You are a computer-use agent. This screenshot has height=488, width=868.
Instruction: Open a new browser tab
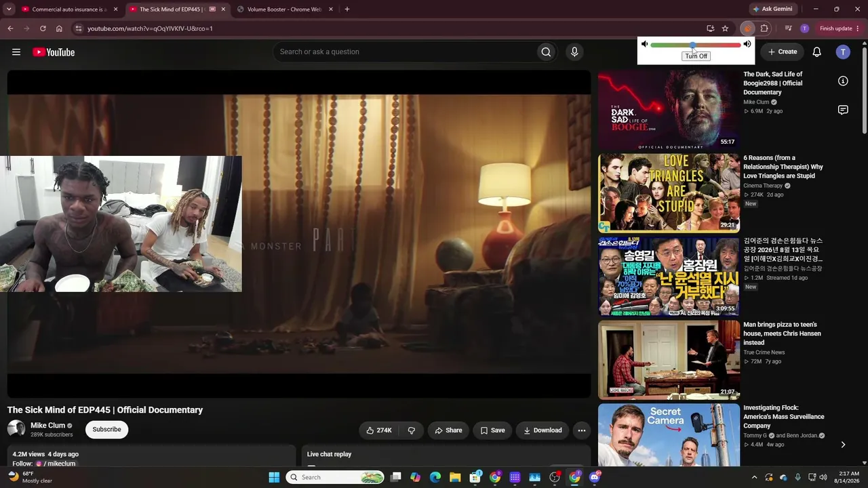click(x=347, y=9)
